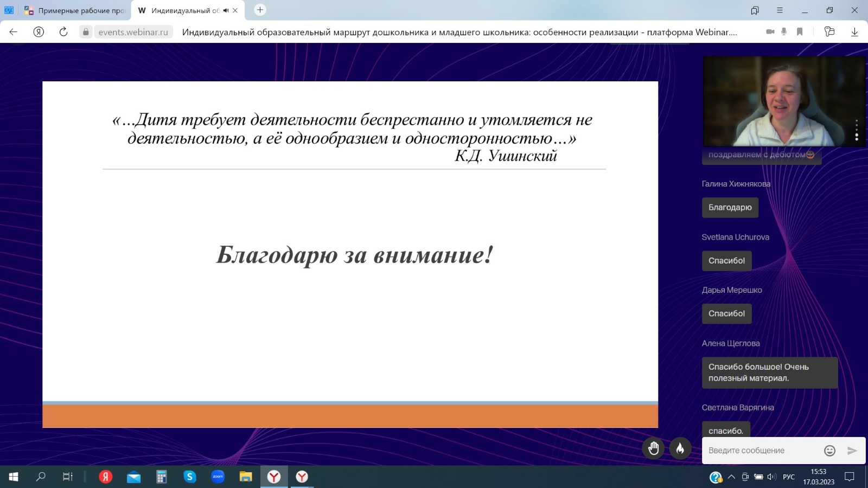Reload the webinar page
Viewport: 868px width, 488px height.
63,32
